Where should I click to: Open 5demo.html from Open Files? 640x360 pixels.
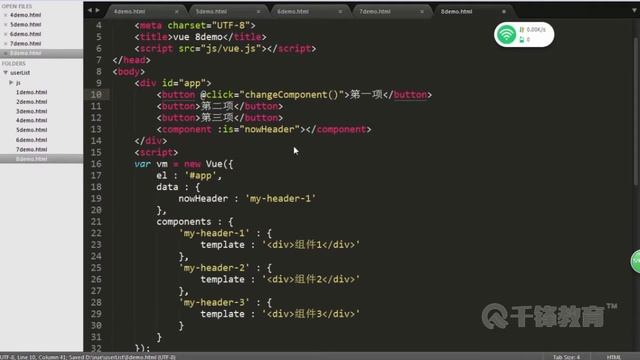point(25,24)
